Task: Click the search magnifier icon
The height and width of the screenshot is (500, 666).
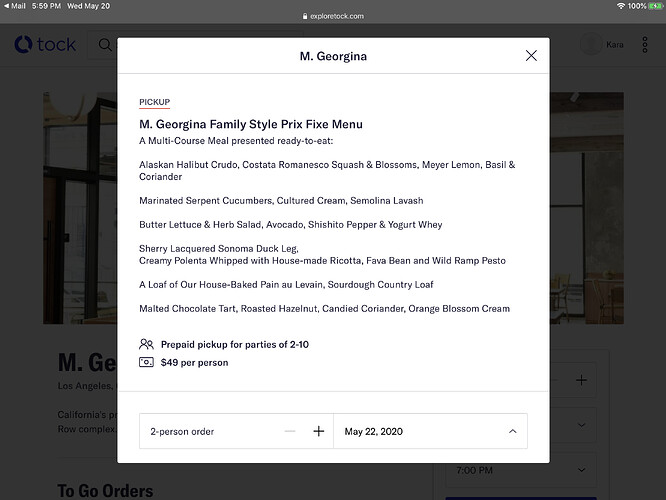Action: click(105, 45)
